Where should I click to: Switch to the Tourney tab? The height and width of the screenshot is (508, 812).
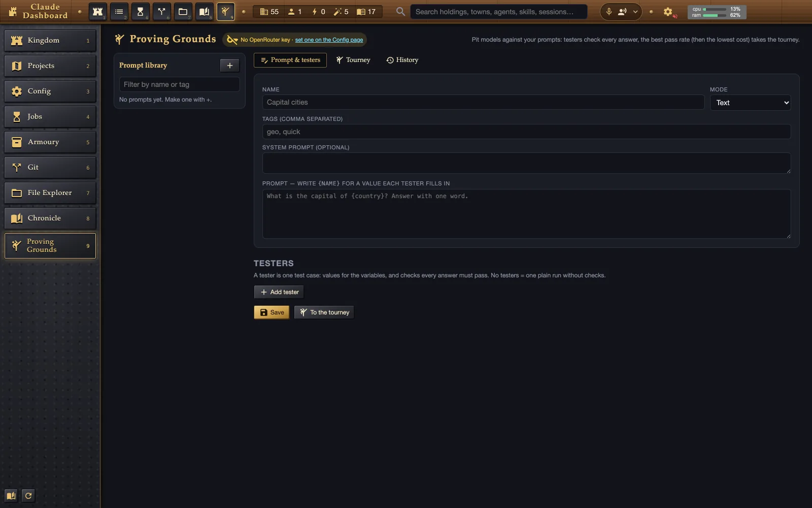click(x=353, y=60)
